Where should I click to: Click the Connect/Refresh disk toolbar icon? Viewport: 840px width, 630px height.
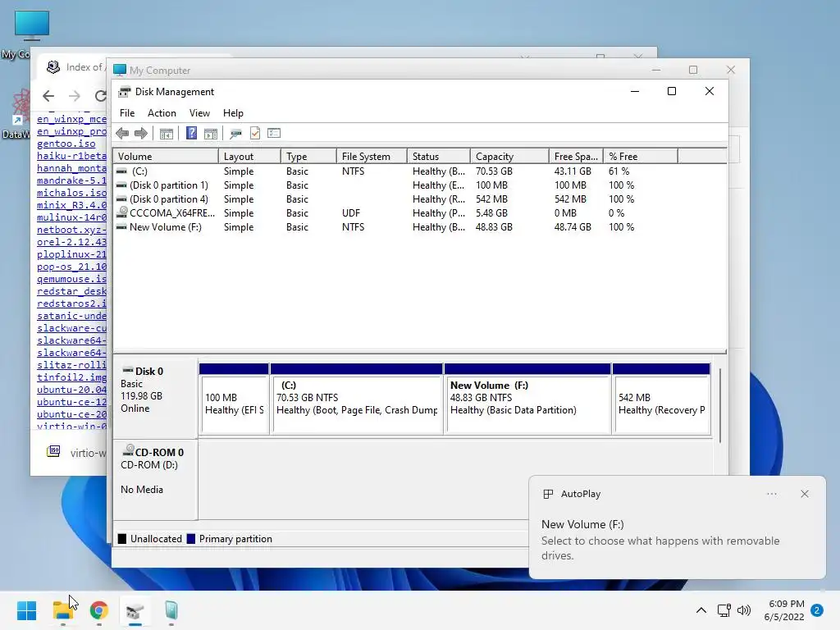click(x=235, y=134)
